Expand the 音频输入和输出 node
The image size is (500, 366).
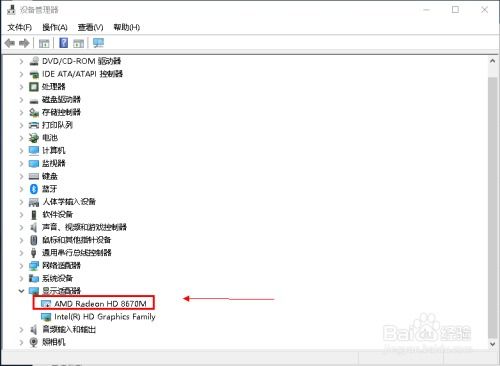click(x=21, y=330)
